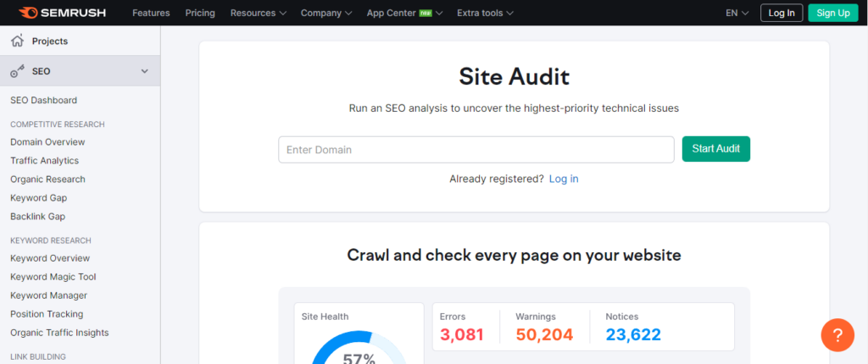Click the Site Health donut chart
The height and width of the screenshot is (364, 868).
pos(359,349)
